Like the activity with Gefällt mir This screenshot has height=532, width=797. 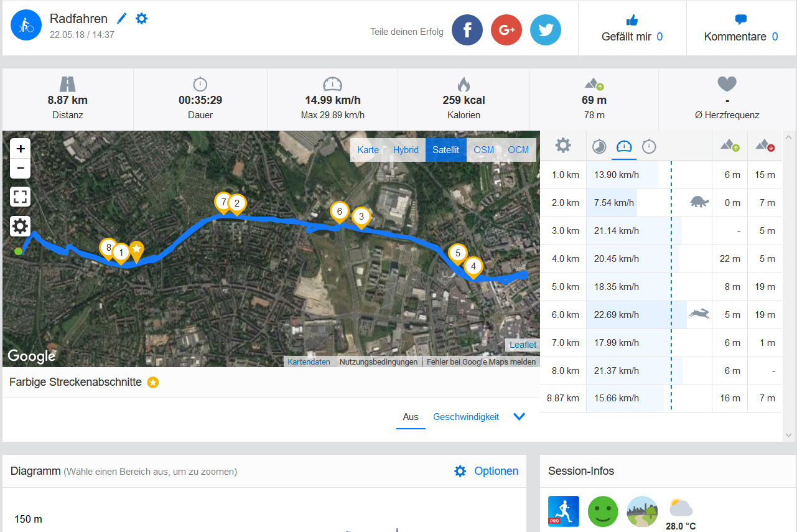point(632,29)
